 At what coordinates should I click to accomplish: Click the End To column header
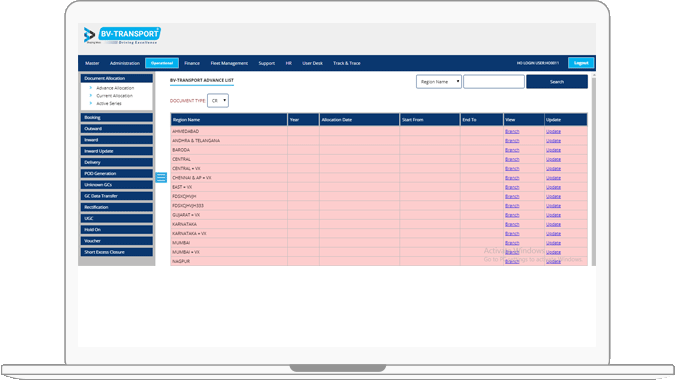click(x=482, y=120)
